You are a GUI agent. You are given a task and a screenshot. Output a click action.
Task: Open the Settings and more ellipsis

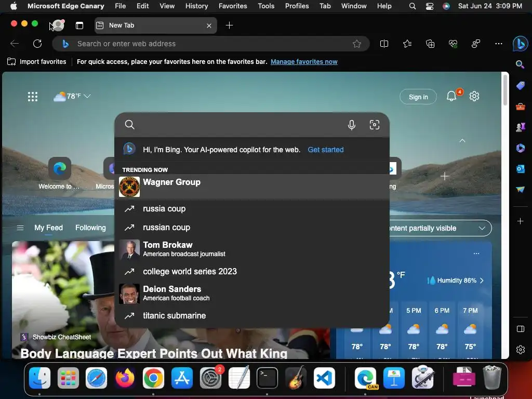click(x=498, y=44)
